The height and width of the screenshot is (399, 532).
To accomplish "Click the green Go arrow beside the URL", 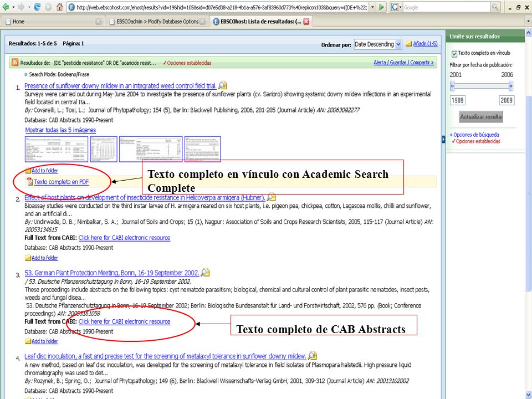I will [382, 7].
